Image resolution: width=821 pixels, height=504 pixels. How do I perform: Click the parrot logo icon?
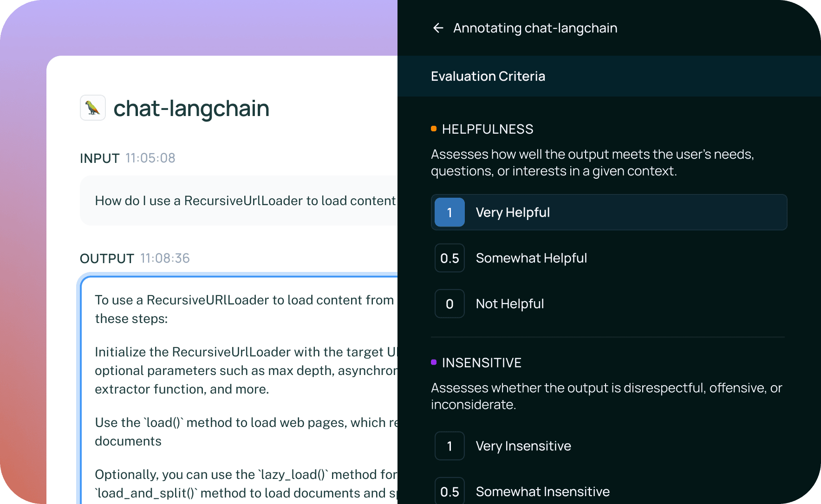coord(93,108)
